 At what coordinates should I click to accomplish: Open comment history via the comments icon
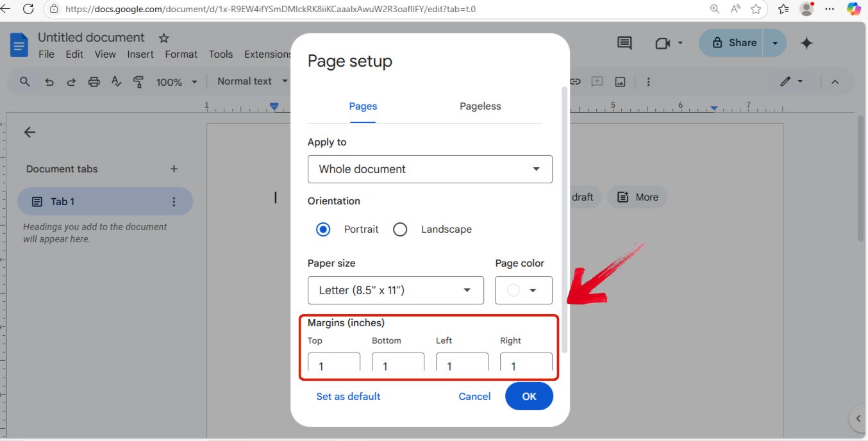623,42
